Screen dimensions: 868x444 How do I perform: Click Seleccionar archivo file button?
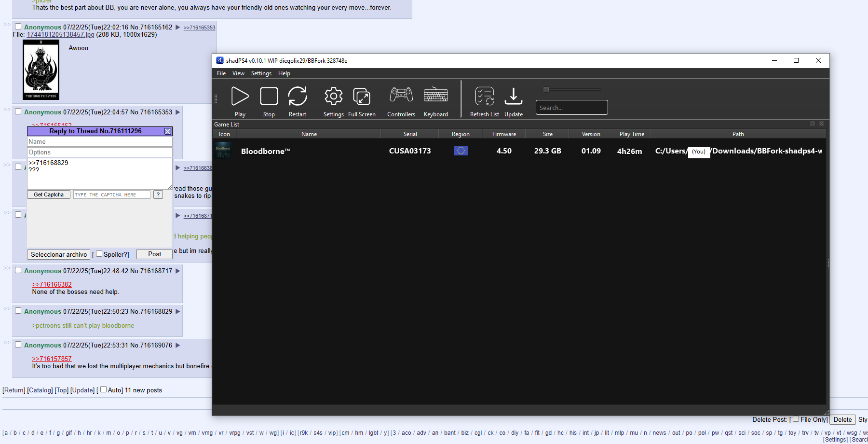point(59,254)
